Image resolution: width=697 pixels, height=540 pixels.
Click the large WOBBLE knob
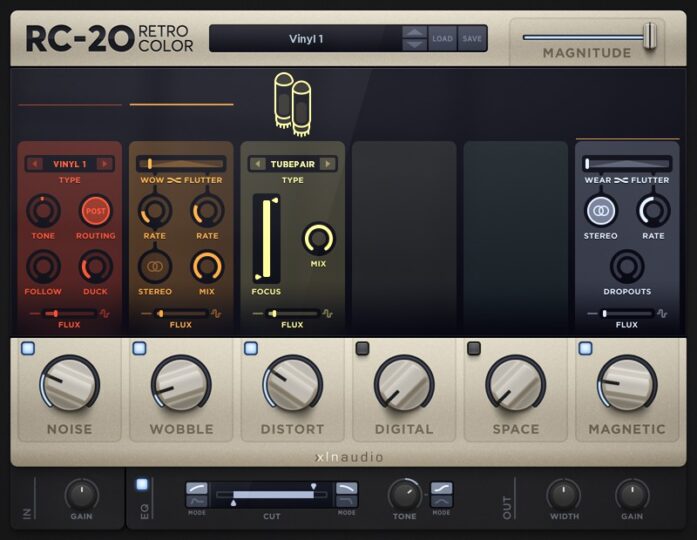coord(181,384)
